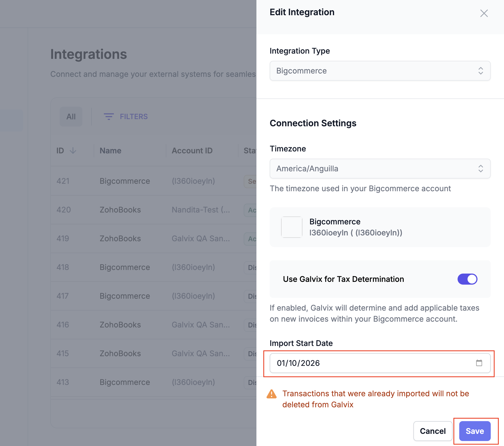Sort by the Name column header

pyautogui.click(x=111, y=151)
